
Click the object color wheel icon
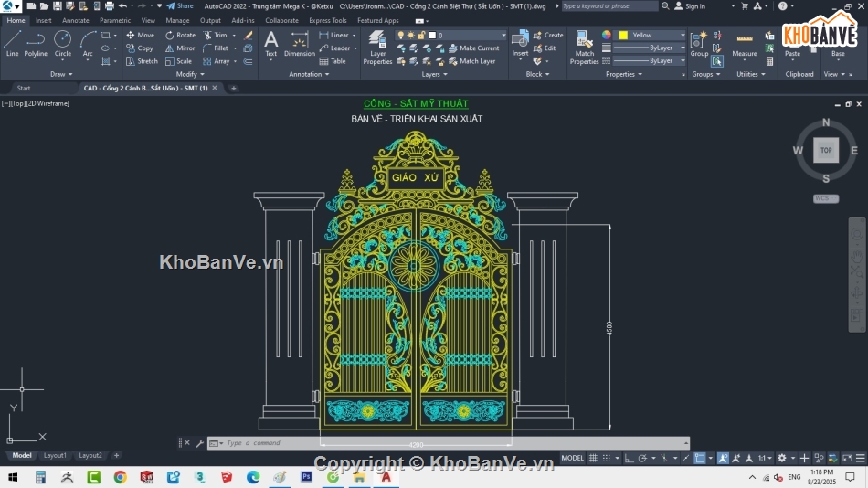pyautogui.click(x=607, y=35)
